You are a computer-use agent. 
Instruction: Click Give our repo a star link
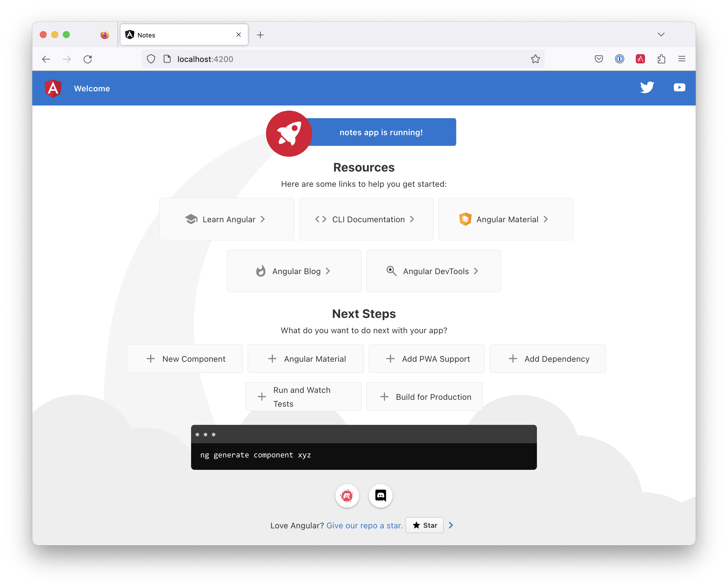365,525
